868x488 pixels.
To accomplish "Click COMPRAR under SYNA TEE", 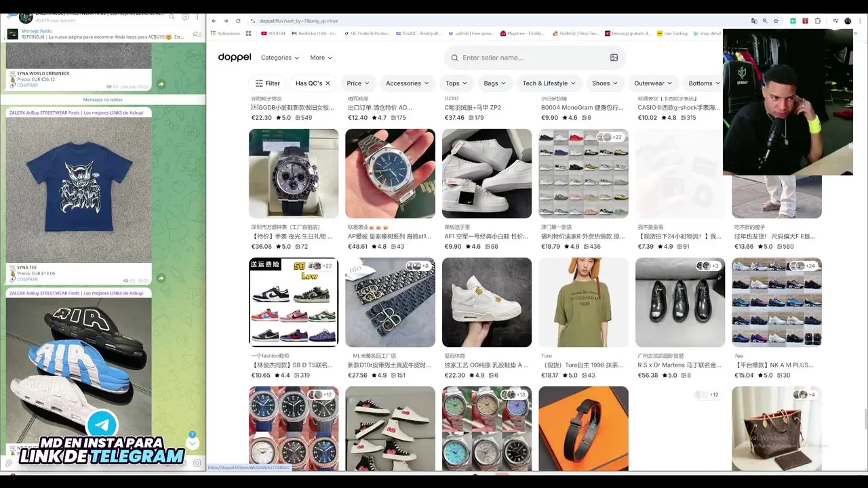I will (x=27, y=279).
